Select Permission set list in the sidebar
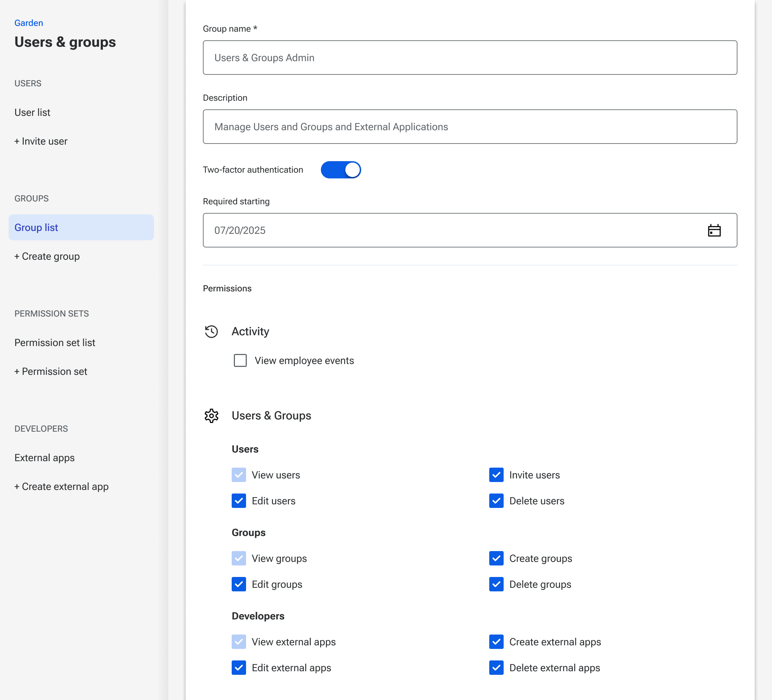The height and width of the screenshot is (700, 772). [55, 343]
